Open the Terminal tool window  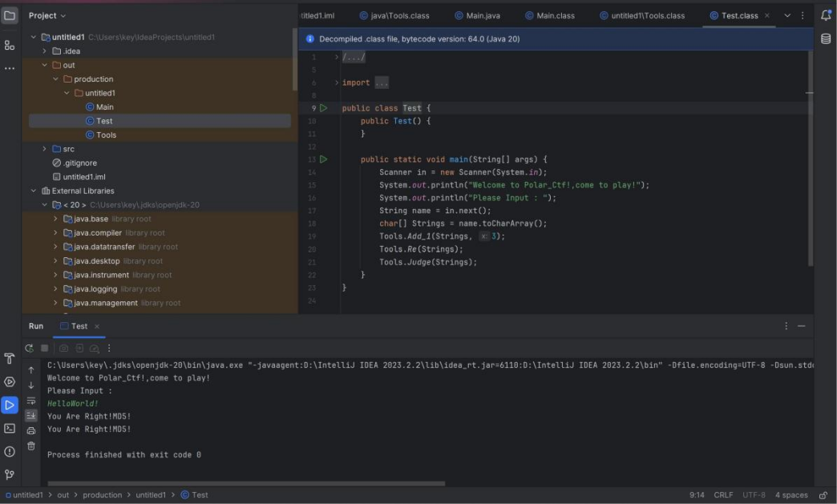(x=10, y=428)
